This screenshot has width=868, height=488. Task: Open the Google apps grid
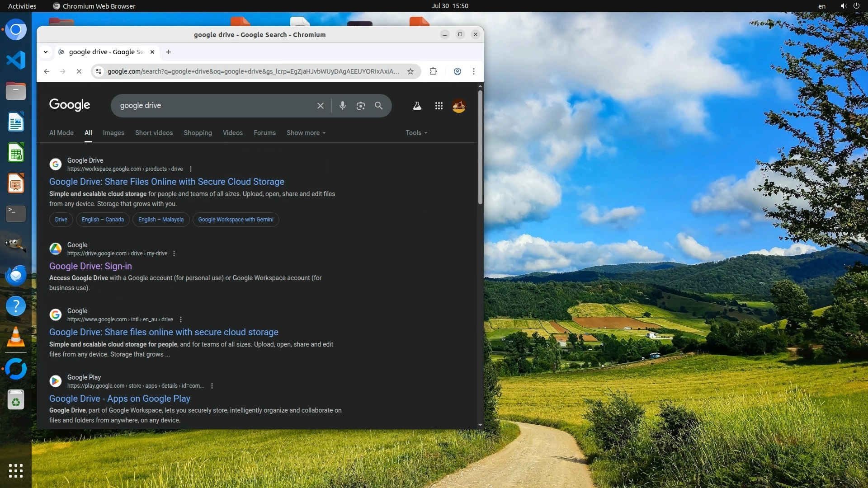coord(439,106)
